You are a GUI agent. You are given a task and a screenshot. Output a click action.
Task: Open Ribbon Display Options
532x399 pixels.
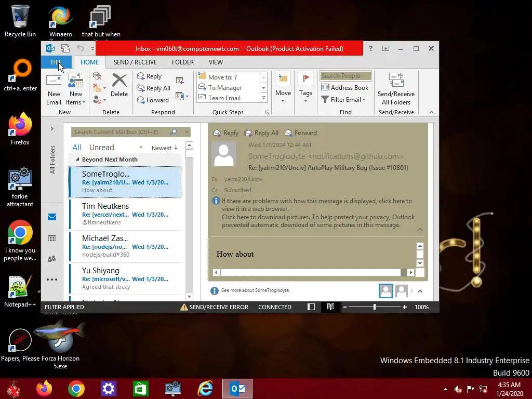pyautogui.click(x=386, y=48)
